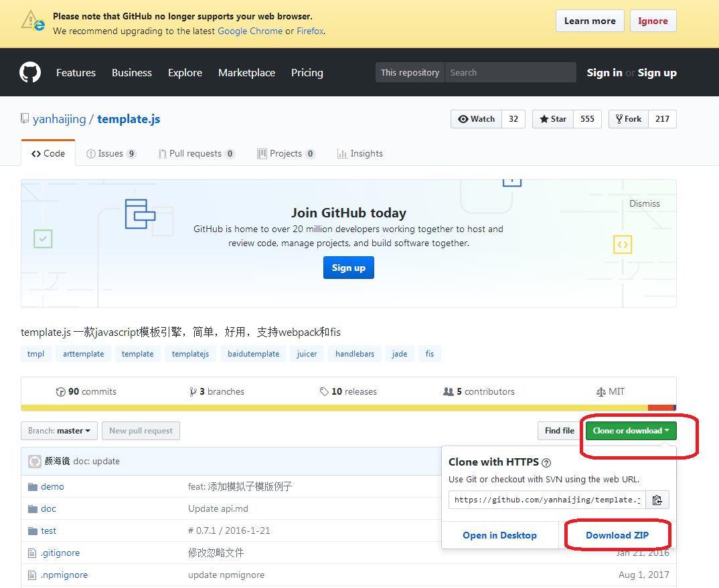
Task: Open the jade topic tag
Action: point(400,354)
